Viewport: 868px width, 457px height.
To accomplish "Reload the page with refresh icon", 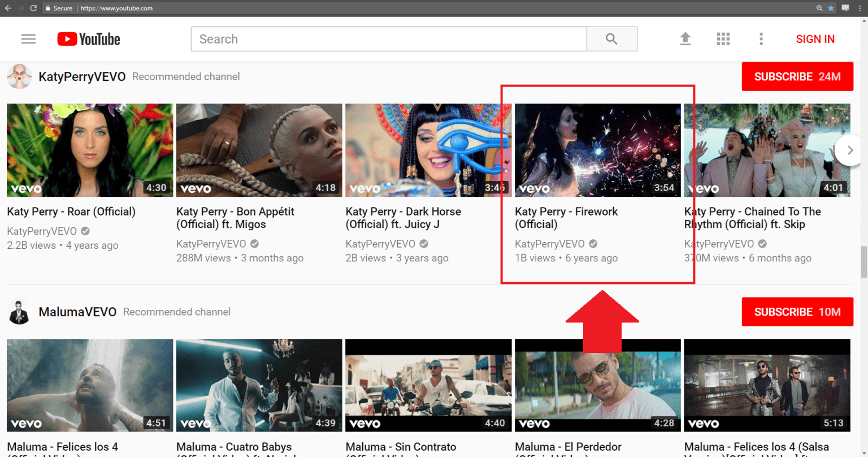I will [x=33, y=8].
